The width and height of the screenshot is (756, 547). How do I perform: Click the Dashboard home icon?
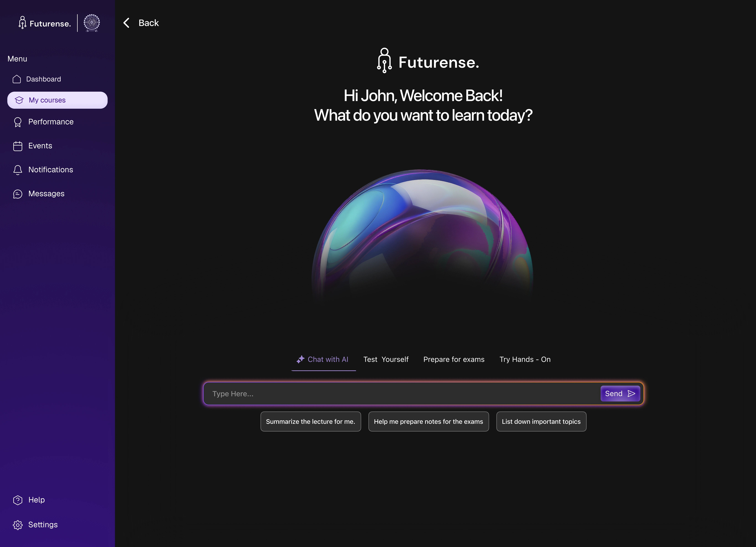pos(17,79)
